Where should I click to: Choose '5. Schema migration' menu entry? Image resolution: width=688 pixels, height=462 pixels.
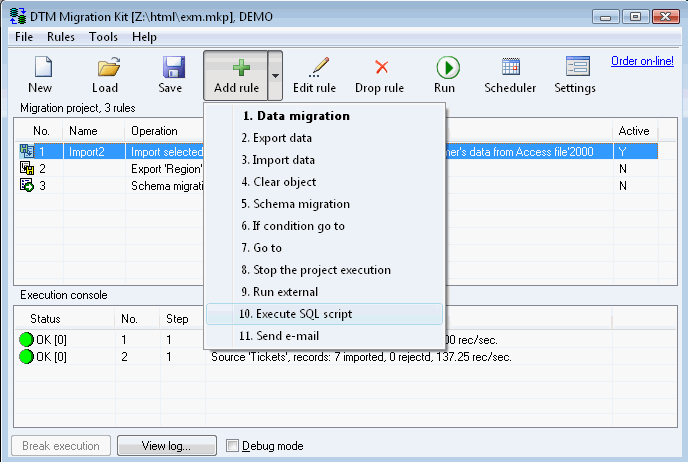324,204
